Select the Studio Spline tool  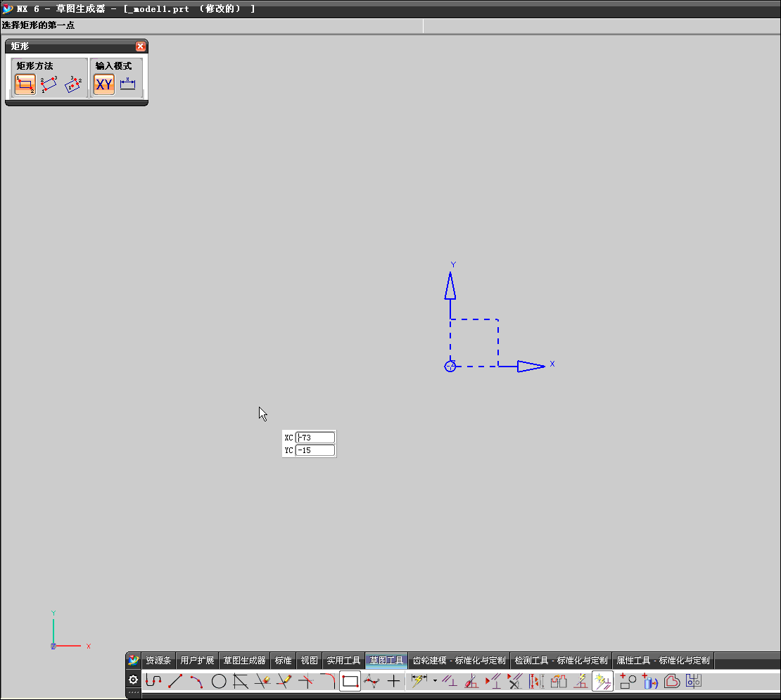point(372,681)
